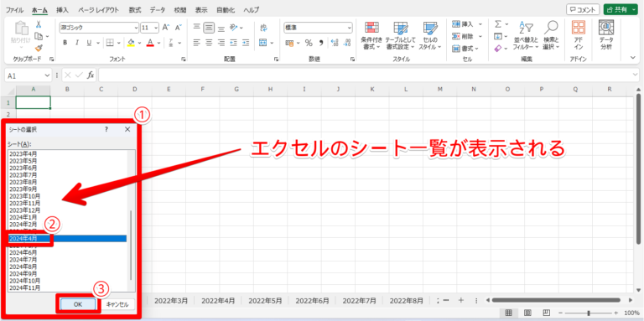Switch to the データ tab
644x321 pixels.
click(x=158, y=9)
